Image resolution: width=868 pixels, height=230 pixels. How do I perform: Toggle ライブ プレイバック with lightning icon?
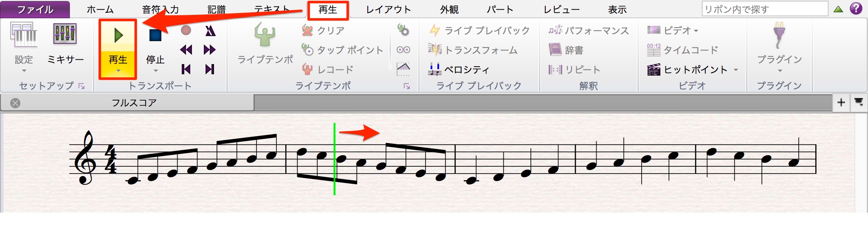[479, 31]
